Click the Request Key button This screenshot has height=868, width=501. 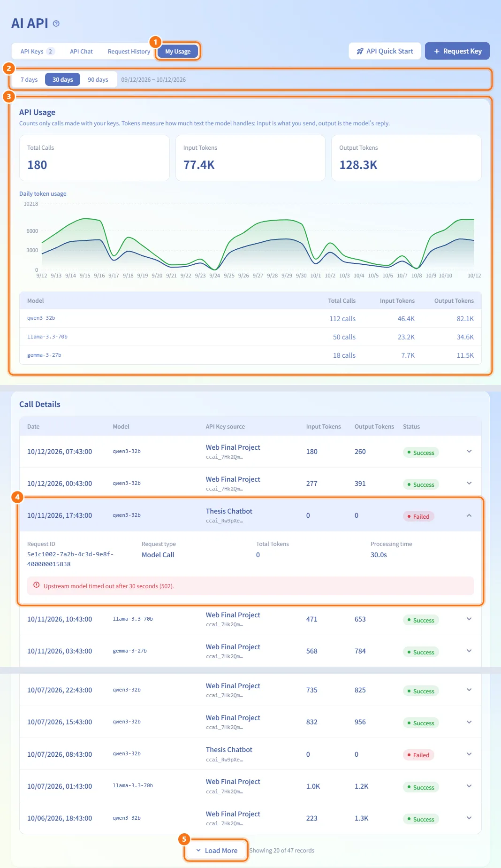[x=457, y=51]
